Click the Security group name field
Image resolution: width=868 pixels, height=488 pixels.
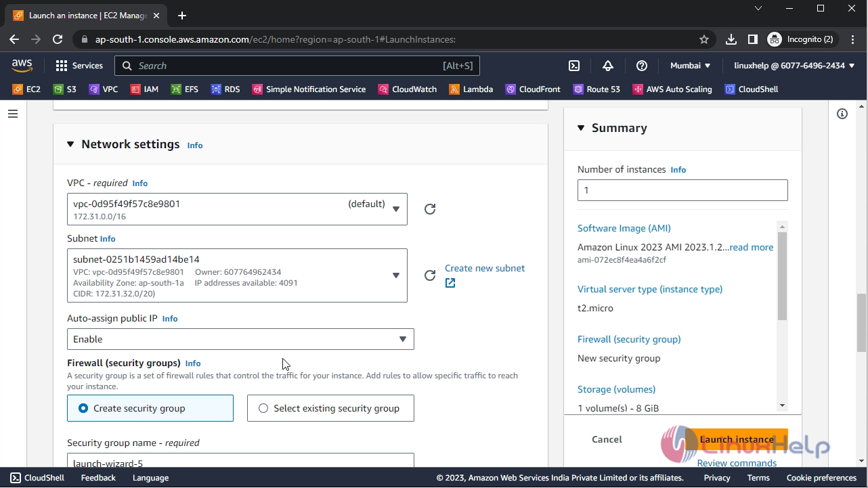[240, 461]
